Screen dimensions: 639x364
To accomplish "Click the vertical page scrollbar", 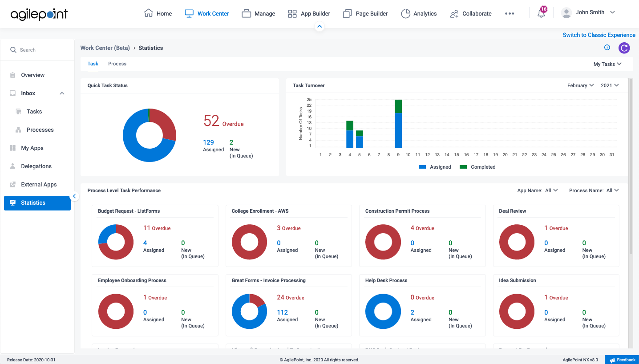I will pos(631,167).
